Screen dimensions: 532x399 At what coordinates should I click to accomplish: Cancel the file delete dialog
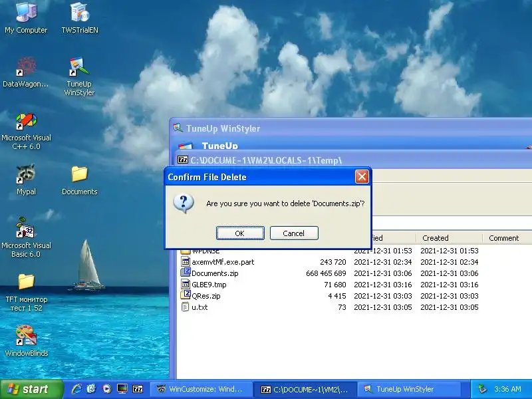coord(294,233)
